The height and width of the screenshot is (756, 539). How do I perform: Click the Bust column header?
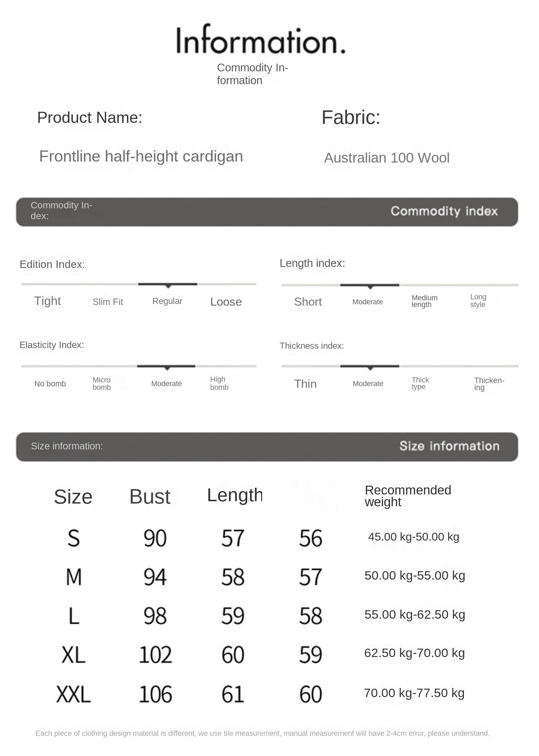point(150,496)
